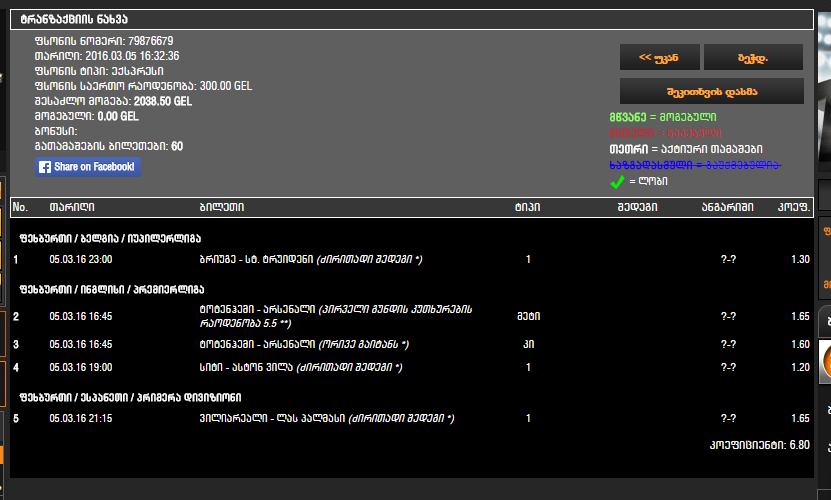Click the date 2016.03.05 16:32:36

[x=132, y=56]
